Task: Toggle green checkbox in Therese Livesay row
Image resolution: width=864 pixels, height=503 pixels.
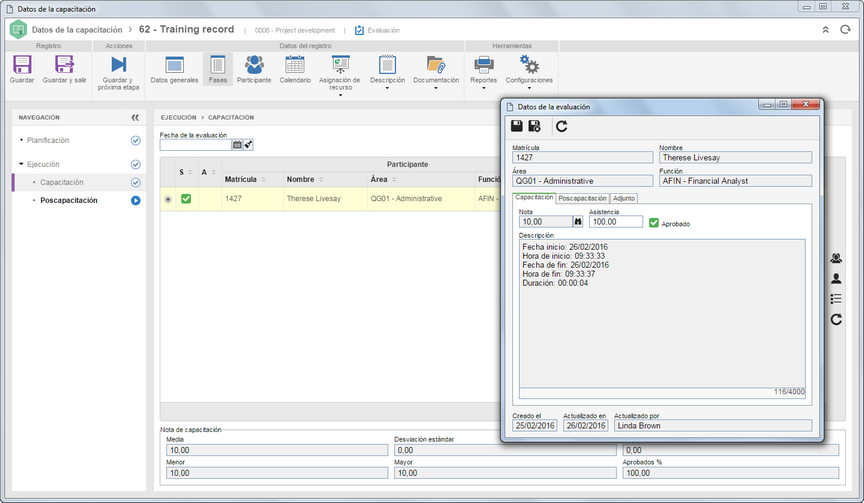Action: click(x=186, y=198)
